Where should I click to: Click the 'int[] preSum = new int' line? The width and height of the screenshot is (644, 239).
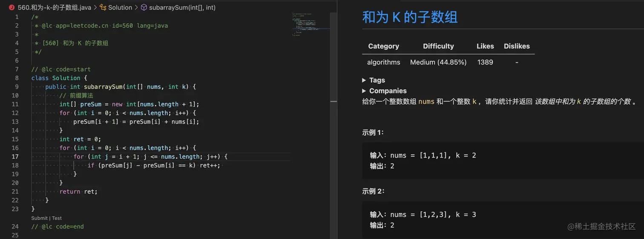[129, 104]
